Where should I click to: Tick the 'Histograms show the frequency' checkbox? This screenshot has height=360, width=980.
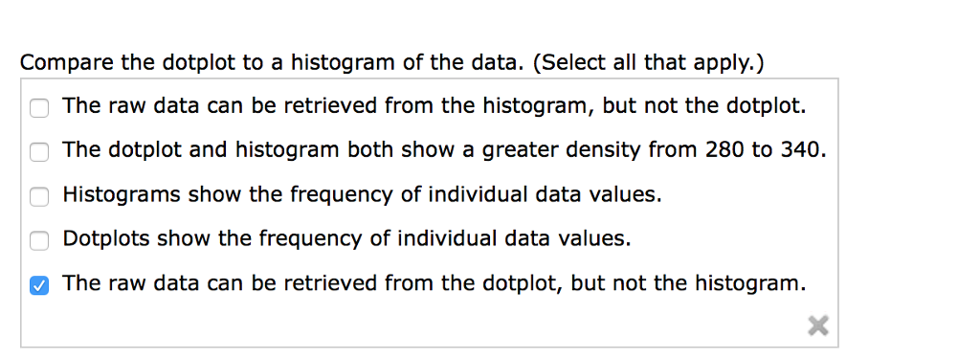click(x=38, y=197)
